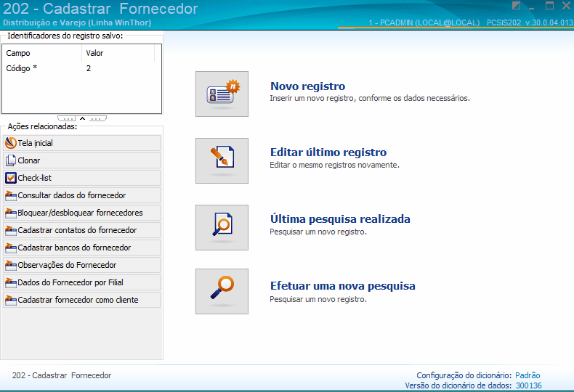Click the Campo column header
Image resolution: width=574 pixels, height=392 pixels.
pyautogui.click(x=42, y=53)
